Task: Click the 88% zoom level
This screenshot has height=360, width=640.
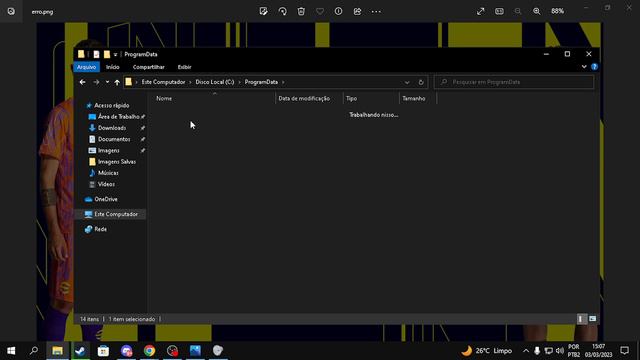Action: (558, 11)
